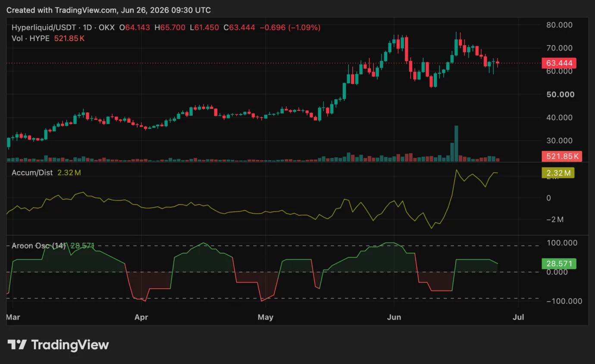Screen dimensions: 595x364
Task: Click the low value L61.450
Action: tap(204, 28)
